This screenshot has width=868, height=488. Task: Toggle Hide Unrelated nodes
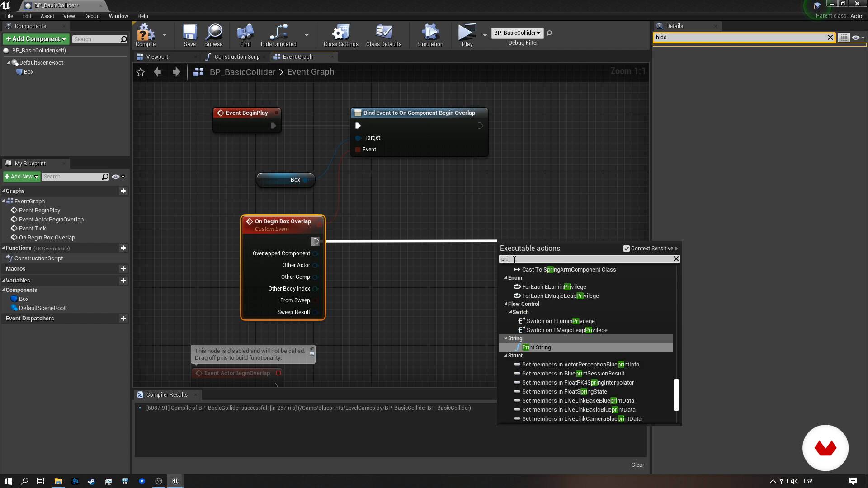278,35
